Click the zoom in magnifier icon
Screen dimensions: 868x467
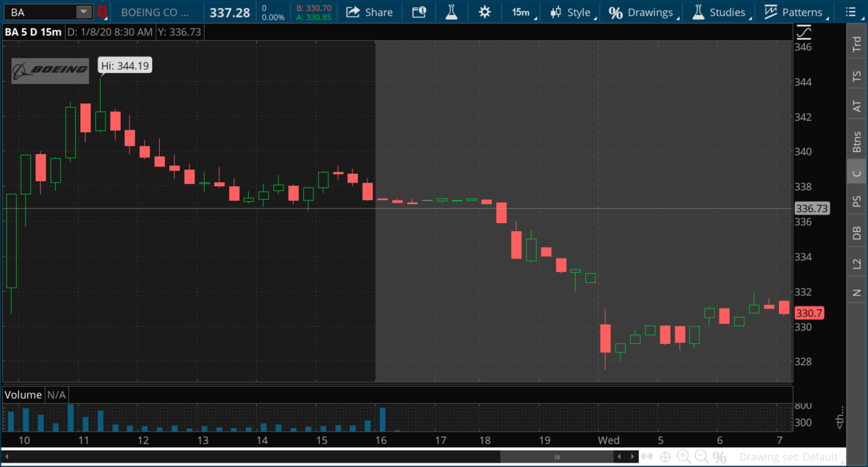pos(683,457)
